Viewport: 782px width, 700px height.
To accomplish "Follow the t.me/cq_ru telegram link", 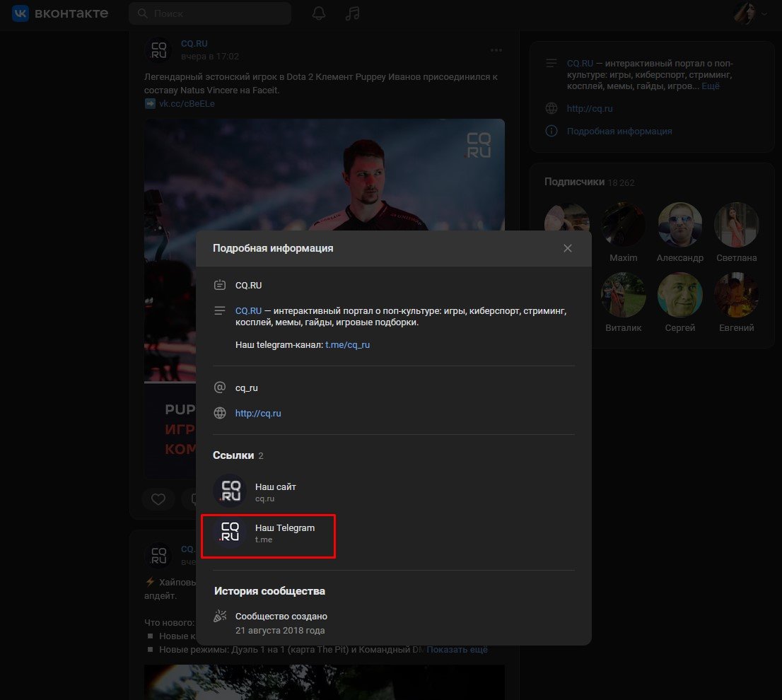I will tap(348, 344).
